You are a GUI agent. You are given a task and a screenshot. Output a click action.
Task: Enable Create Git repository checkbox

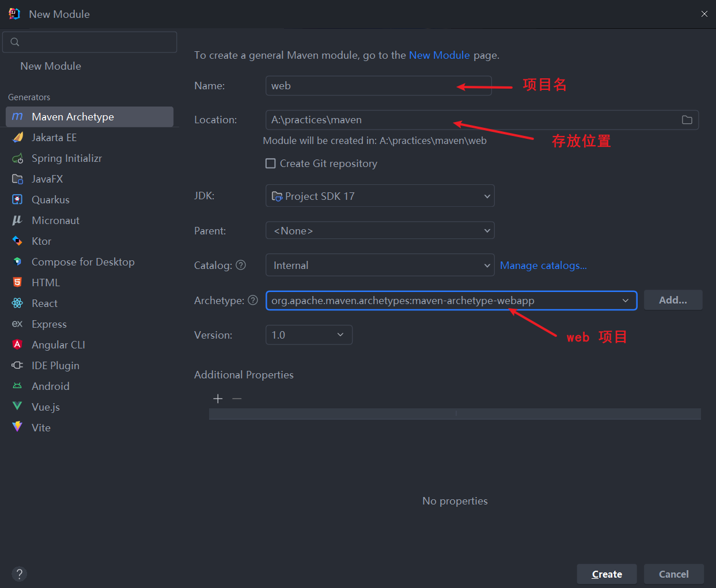click(270, 164)
